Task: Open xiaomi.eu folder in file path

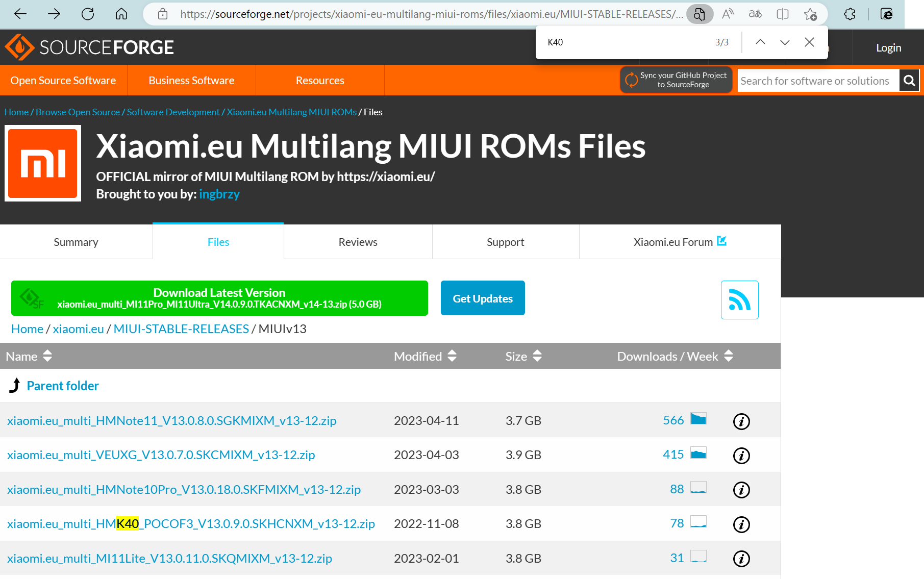Action: [78, 329]
